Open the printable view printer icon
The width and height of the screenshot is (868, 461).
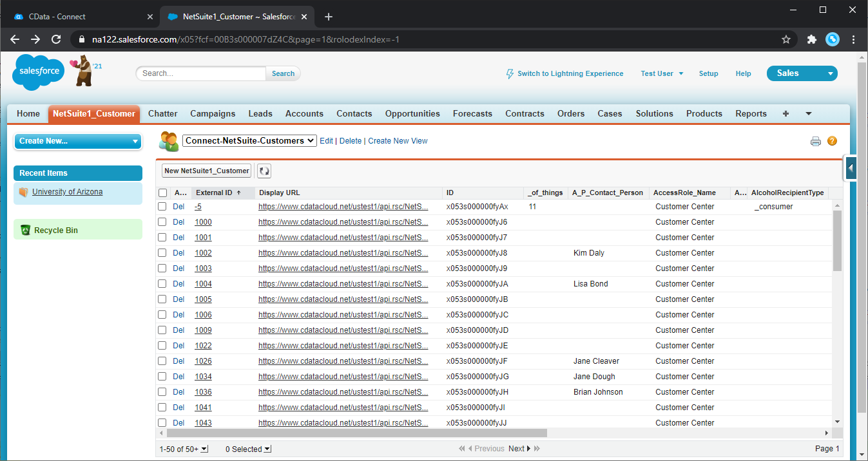(816, 142)
